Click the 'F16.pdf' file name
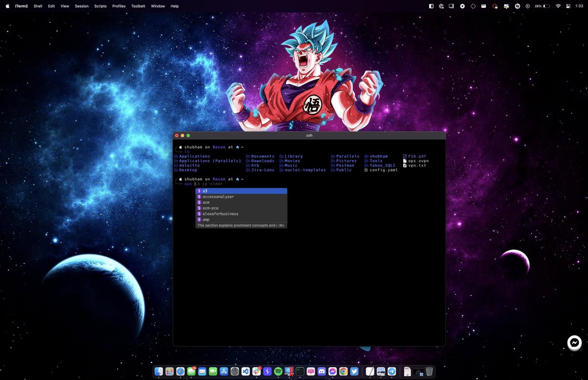The height and width of the screenshot is (380, 588). [417, 156]
